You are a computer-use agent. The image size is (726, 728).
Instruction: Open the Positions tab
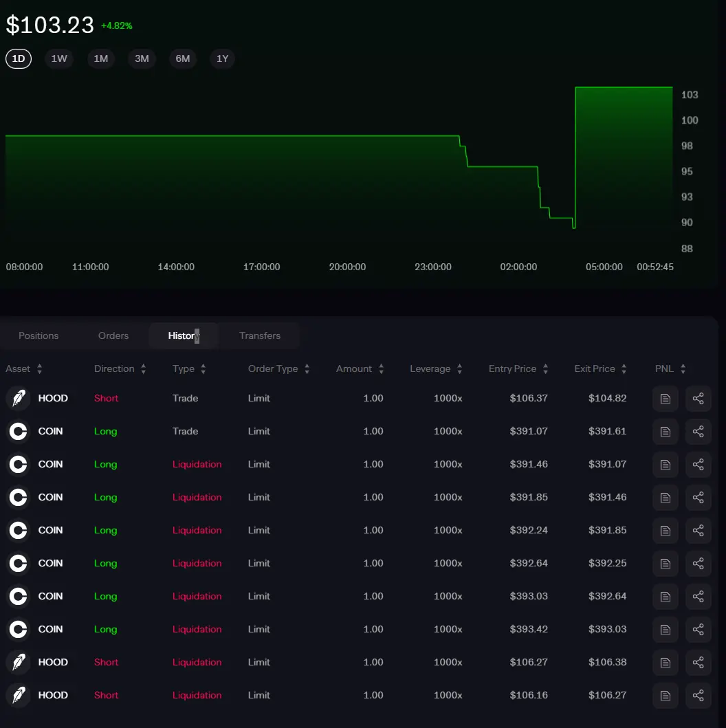tap(38, 335)
